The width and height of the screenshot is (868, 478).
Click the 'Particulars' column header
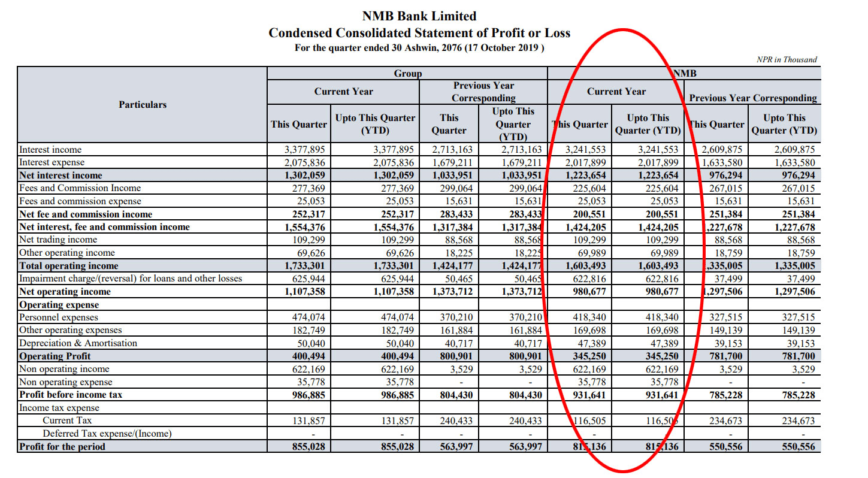pyautogui.click(x=143, y=104)
